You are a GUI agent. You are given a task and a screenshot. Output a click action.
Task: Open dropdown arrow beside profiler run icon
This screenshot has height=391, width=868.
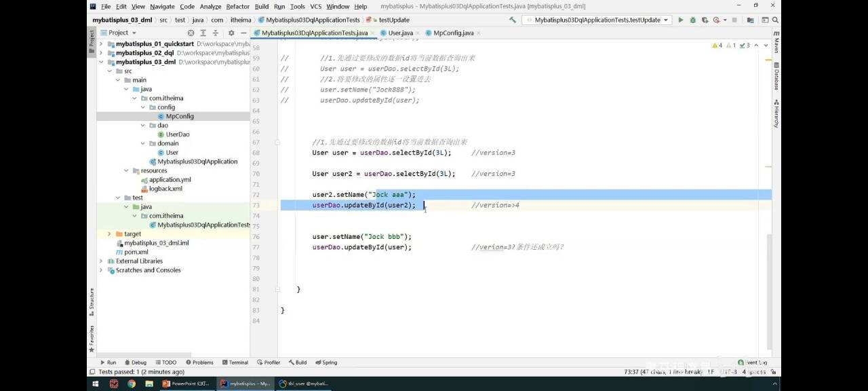pos(724,20)
